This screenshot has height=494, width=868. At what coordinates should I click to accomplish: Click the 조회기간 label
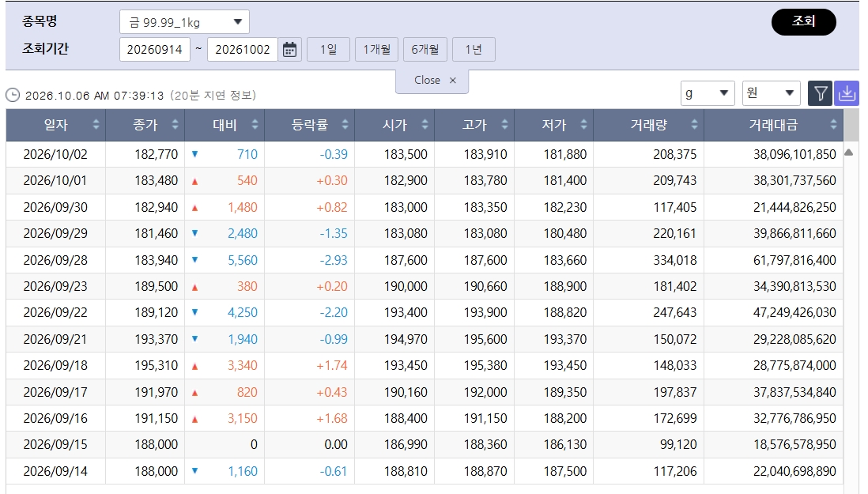[x=45, y=49]
